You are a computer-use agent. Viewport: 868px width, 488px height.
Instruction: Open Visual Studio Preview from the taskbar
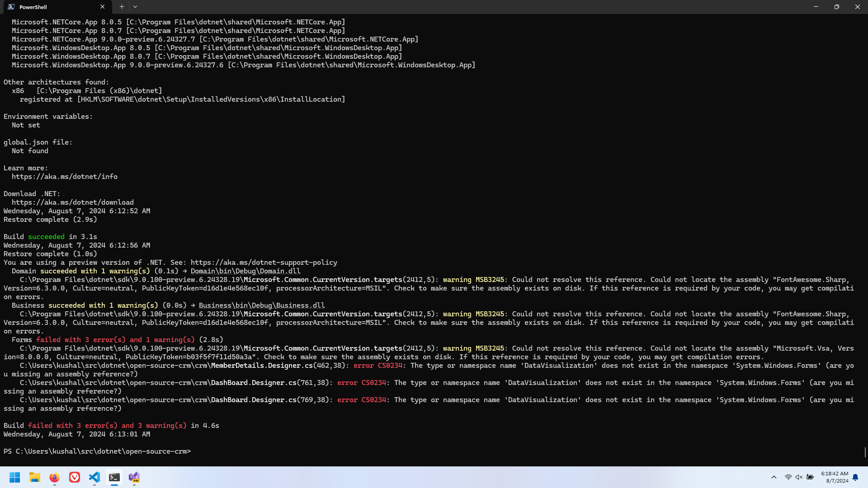pos(134,477)
